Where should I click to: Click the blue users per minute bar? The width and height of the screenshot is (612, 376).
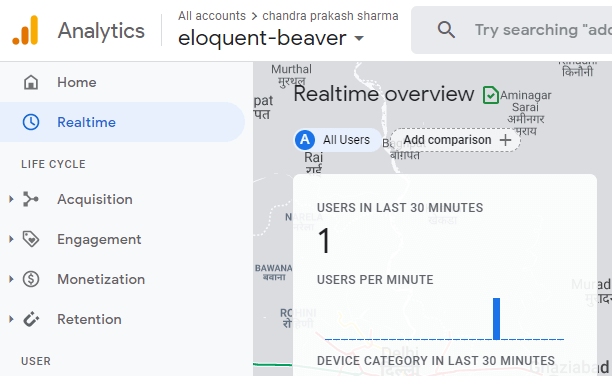point(496,319)
